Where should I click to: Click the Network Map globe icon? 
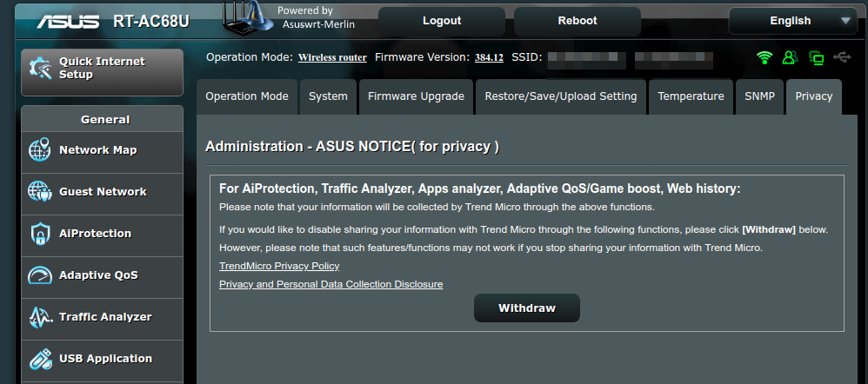(x=40, y=150)
